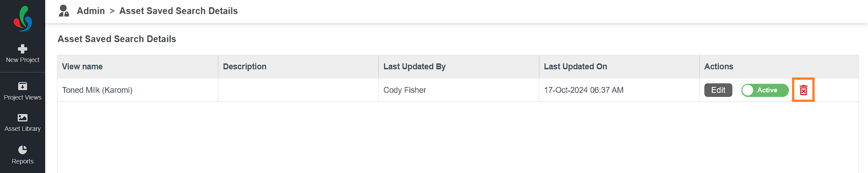Delete the Toned Milk (Karomi) saved search

[803, 90]
